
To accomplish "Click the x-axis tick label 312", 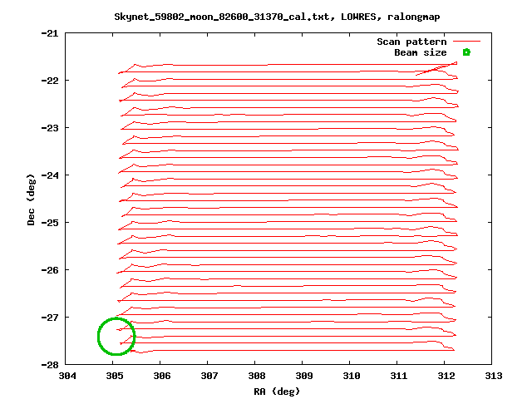I will point(446,376).
